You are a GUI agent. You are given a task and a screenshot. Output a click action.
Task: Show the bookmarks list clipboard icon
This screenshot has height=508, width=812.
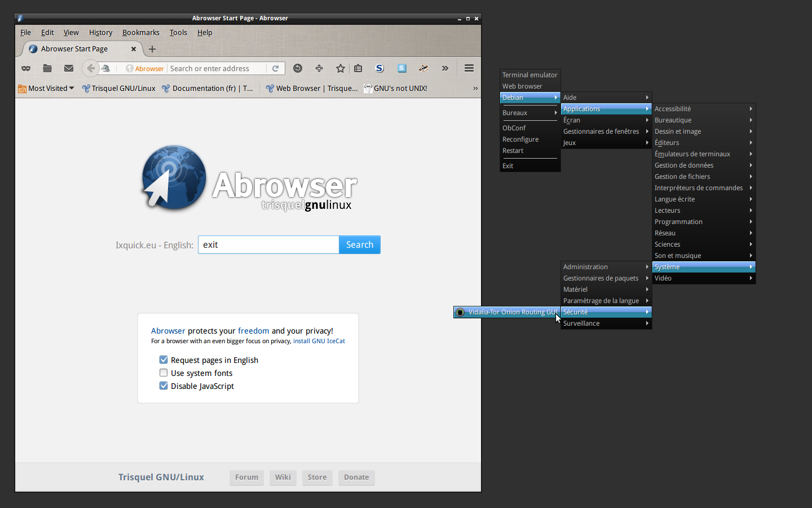click(358, 68)
